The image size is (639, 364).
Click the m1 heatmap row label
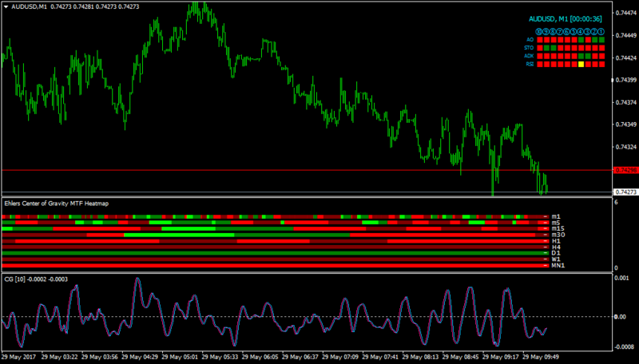(556, 216)
